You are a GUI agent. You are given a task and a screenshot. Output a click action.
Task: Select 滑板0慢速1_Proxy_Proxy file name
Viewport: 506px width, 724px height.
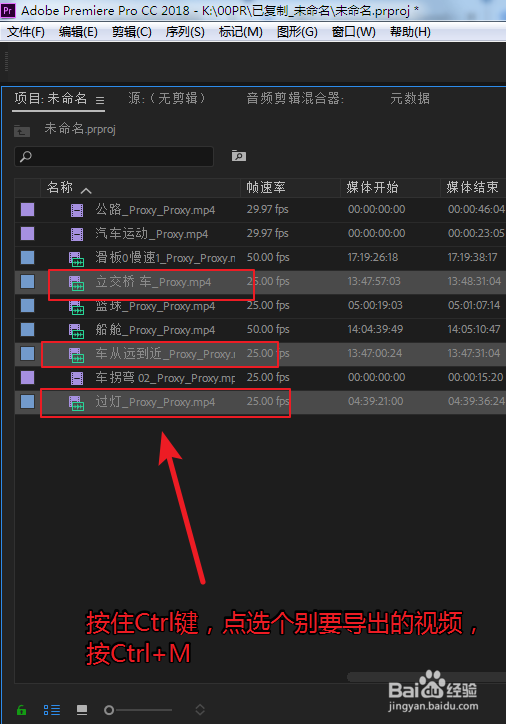(x=165, y=258)
